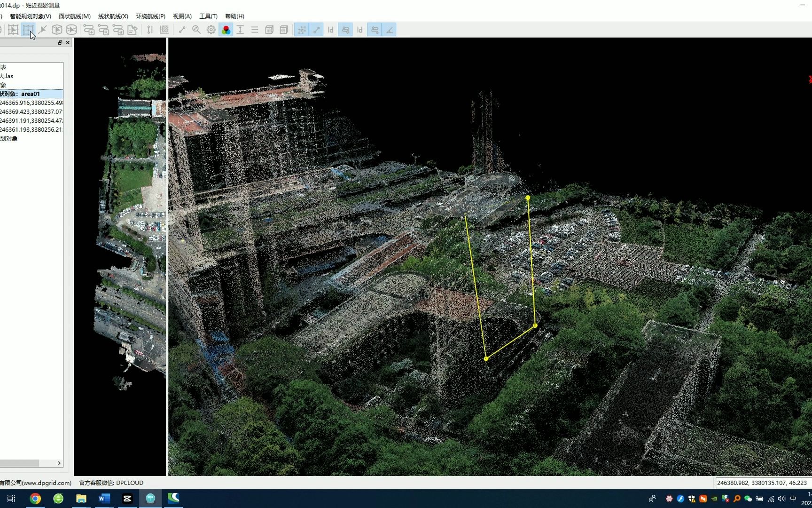Select the 3D box object tool
This screenshot has width=812, height=508.
57,30
